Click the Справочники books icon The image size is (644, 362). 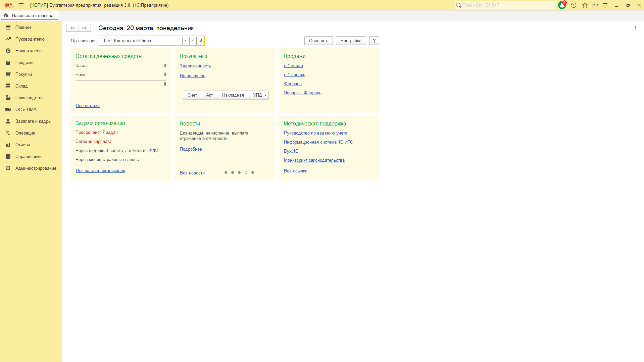pyautogui.click(x=8, y=157)
